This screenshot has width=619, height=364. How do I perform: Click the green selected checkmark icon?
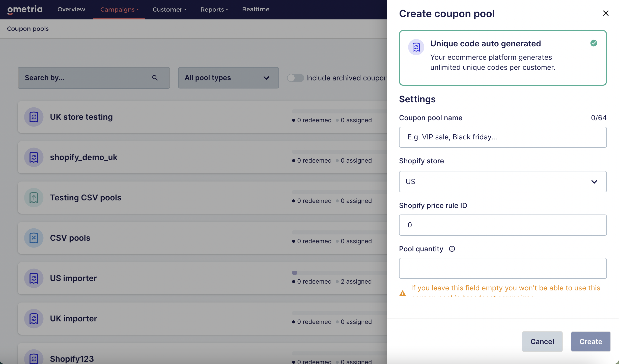(594, 43)
